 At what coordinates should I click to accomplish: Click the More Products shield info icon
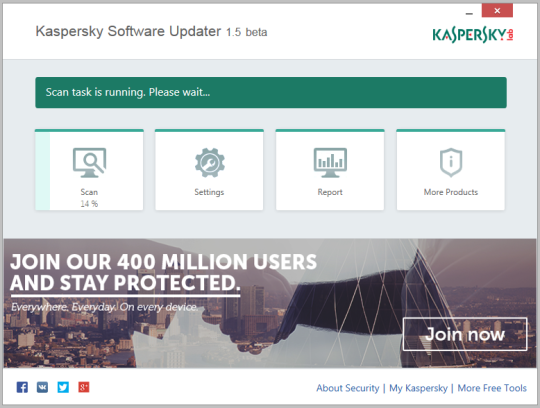coord(451,163)
